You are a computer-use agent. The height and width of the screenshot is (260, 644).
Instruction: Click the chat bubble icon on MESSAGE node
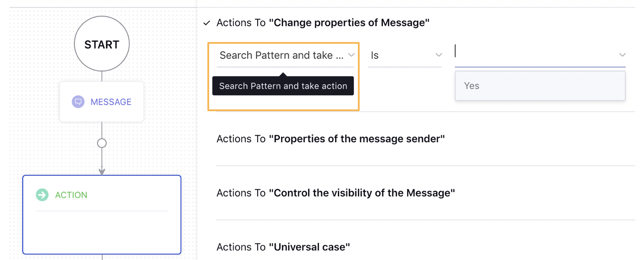pos(78,102)
